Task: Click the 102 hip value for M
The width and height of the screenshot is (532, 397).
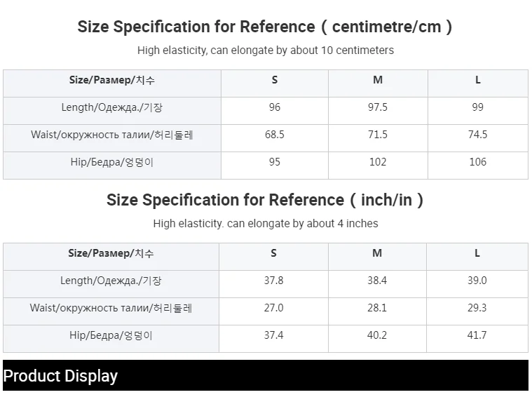Action: [378, 161]
